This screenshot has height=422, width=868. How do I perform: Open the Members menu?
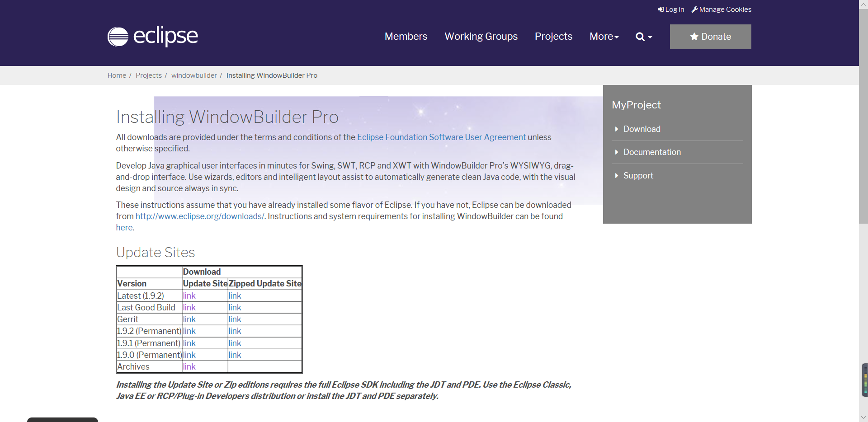tap(406, 37)
